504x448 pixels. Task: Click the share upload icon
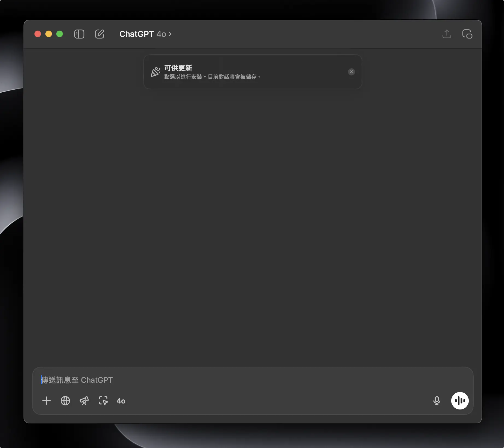tap(447, 34)
